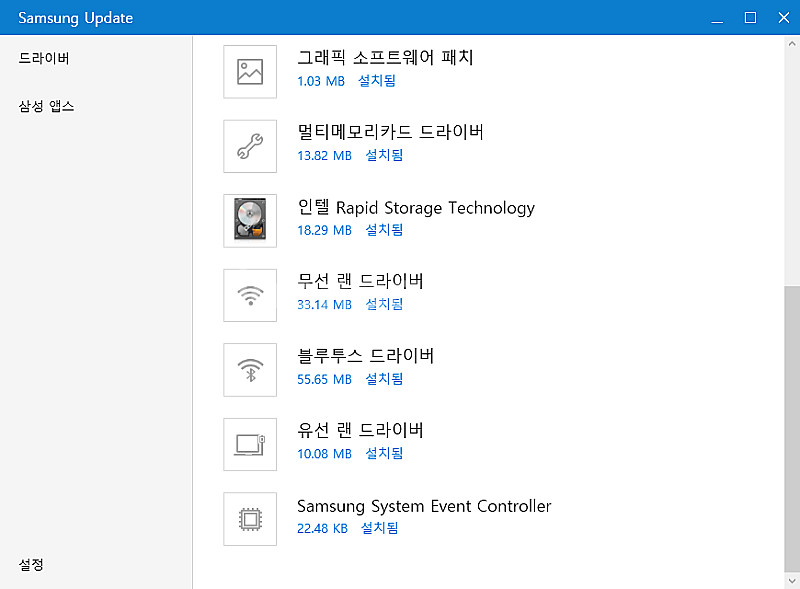Click the wired LAN driver laptop icon
The width and height of the screenshot is (800, 589).
[250, 445]
